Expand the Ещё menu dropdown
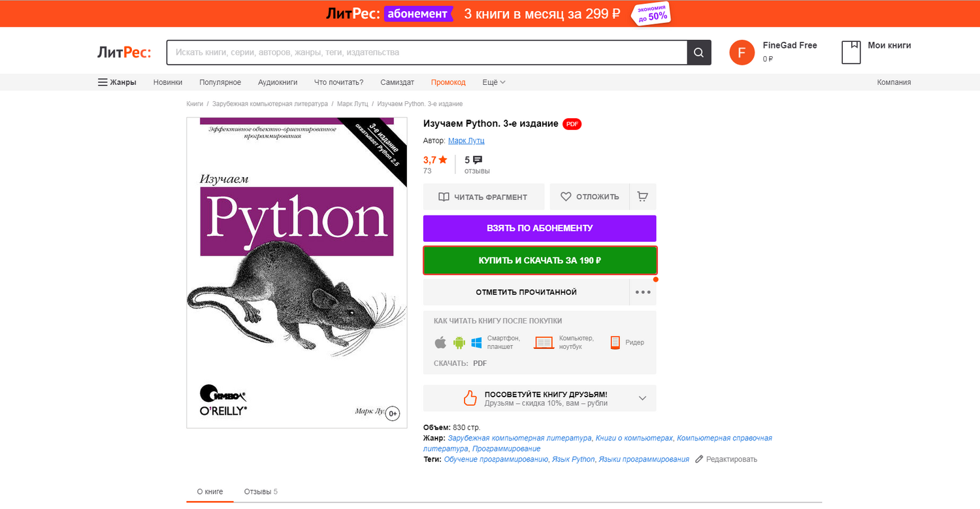 click(494, 82)
